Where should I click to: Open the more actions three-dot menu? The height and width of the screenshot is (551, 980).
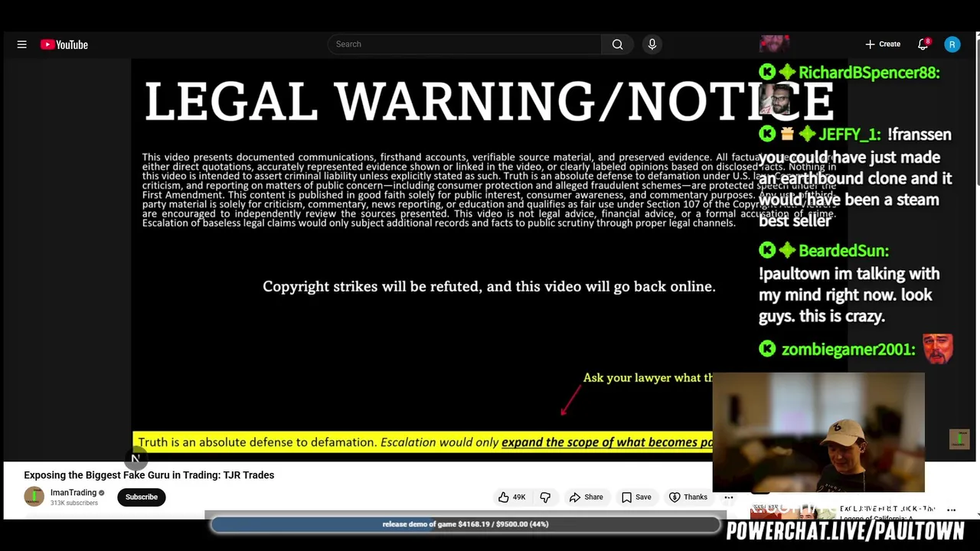pos(729,497)
